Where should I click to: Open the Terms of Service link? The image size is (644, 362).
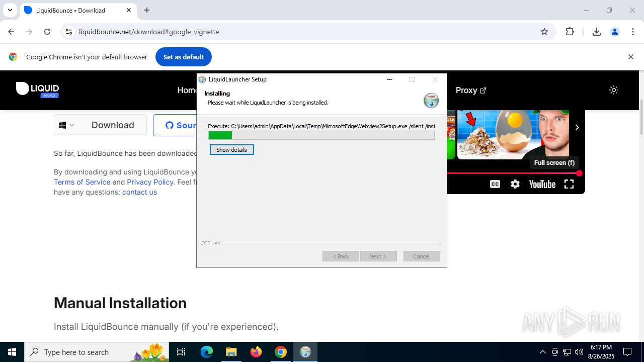pos(82,182)
